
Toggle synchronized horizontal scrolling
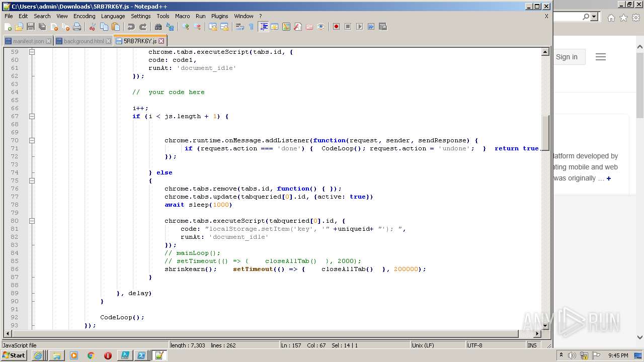[x=224, y=27]
